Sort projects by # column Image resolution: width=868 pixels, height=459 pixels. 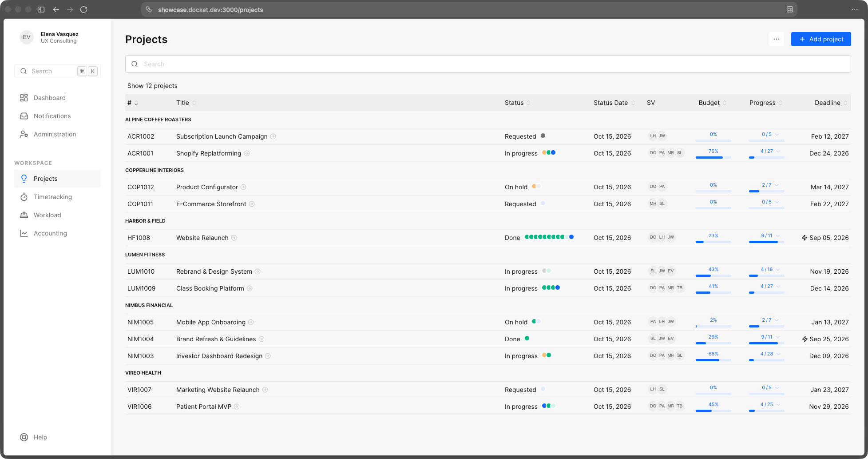click(133, 103)
